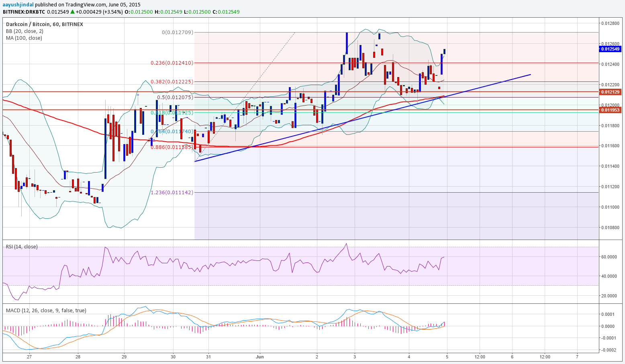This screenshot has width=625, height=364.
Task: Click the 0.382(0.012225) Fibonacci label
Action: point(172,81)
